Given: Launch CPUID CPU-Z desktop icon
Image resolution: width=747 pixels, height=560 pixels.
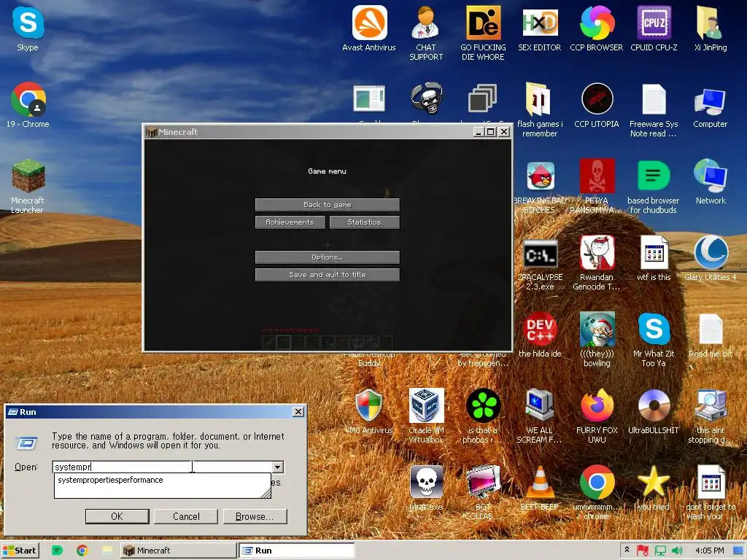Looking at the screenshot, I should (654, 29).
